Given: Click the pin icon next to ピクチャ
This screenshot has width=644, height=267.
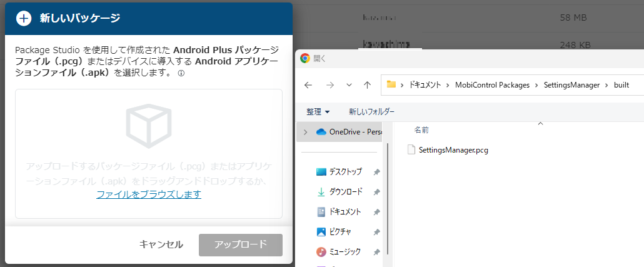Looking at the screenshot, I should click(376, 232).
